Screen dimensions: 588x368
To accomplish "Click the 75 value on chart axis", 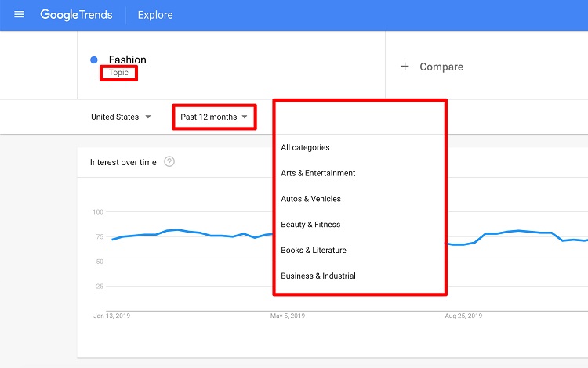I will pyautogui.click(x=100, y=236).
